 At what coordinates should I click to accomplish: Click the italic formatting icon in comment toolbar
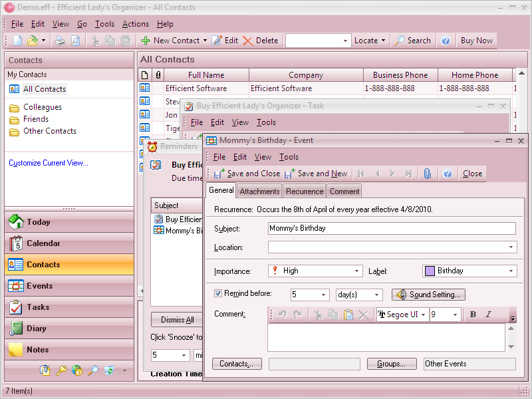[x=488, y=315]
